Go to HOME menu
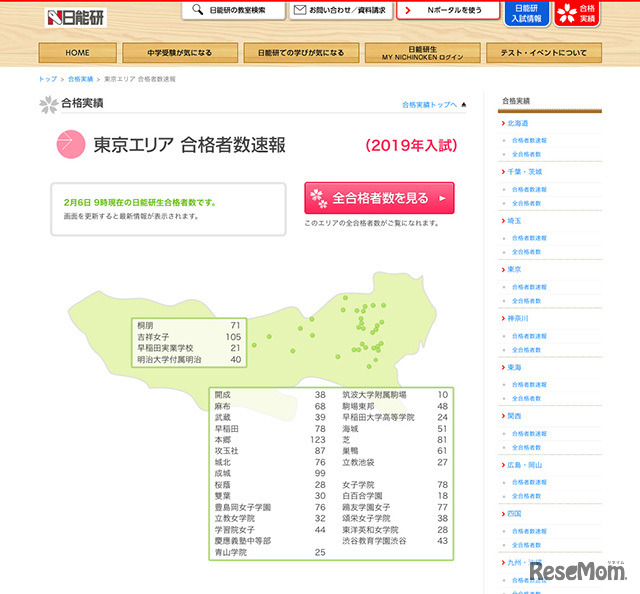 78,53
